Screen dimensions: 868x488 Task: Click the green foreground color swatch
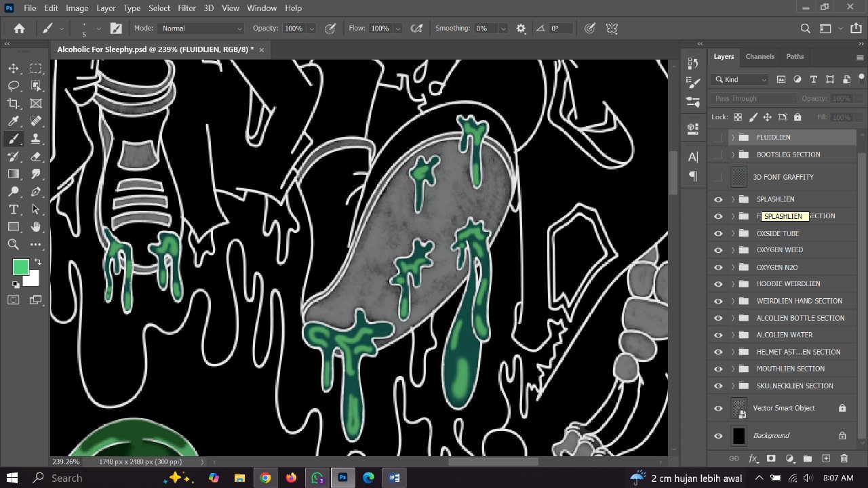(20, 267)
